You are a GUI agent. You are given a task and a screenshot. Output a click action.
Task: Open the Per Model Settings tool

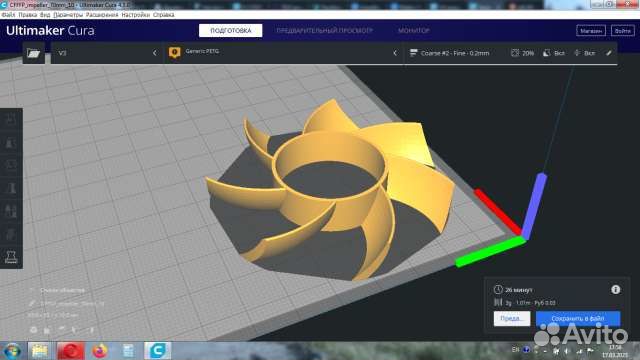click(x=11, y=211)
